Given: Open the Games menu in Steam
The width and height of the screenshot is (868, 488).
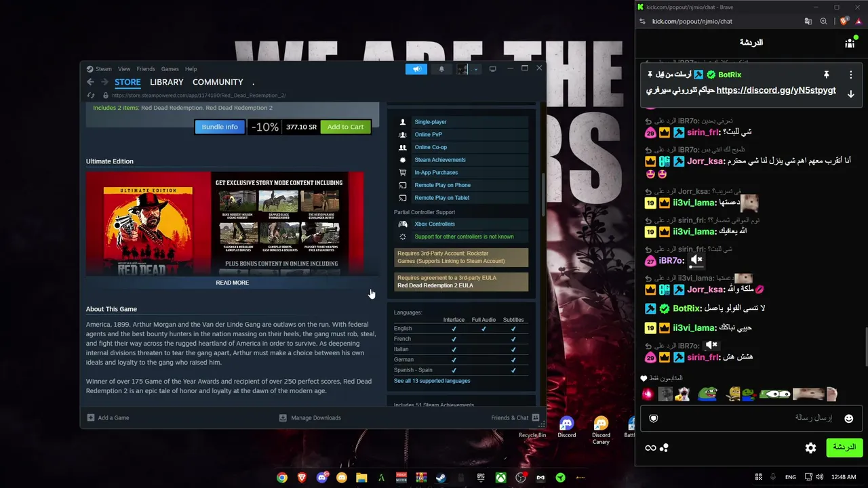Looking at the screenshot, I should point(170,68).
